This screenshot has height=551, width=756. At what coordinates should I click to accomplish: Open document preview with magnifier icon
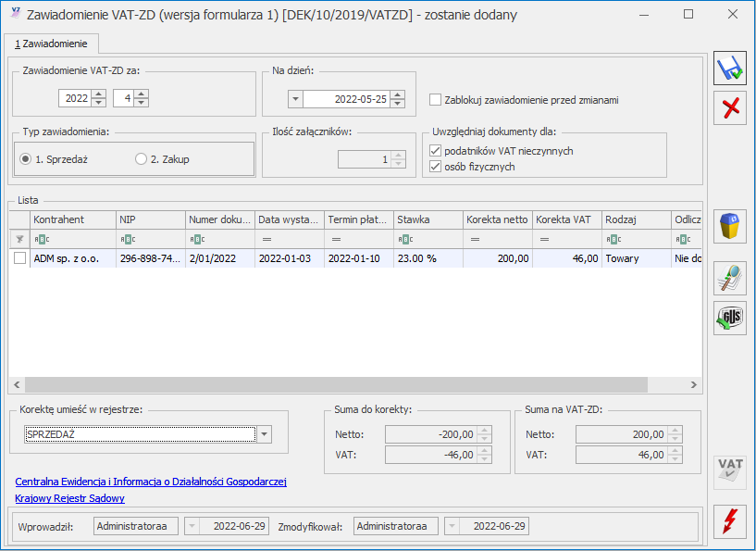tap(730, 272)
